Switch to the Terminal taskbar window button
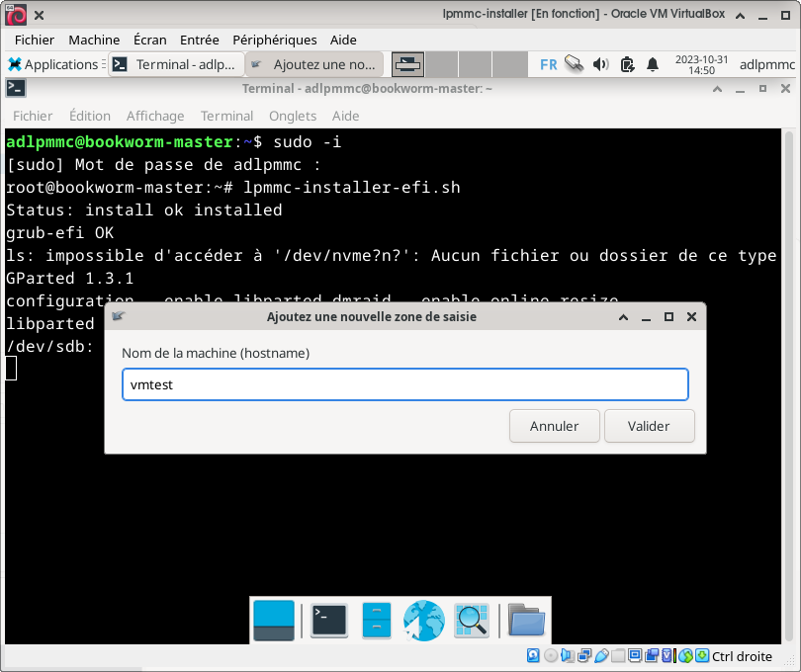 pos(174,65)
